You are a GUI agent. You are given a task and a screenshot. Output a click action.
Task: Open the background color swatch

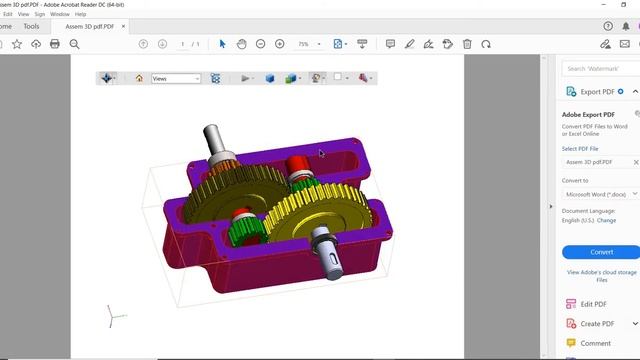coord(338,77)
